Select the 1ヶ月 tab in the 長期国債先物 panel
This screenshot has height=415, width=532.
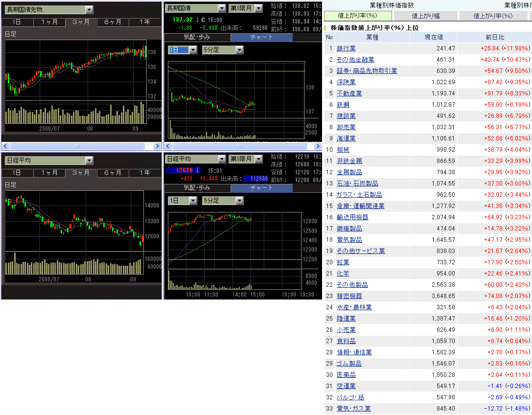click(49, 22)
